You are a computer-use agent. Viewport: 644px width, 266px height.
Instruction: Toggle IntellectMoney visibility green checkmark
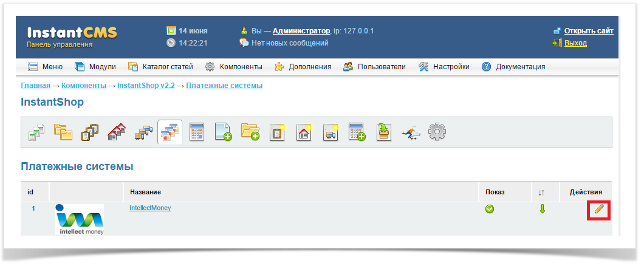click(x=489, y=209)
